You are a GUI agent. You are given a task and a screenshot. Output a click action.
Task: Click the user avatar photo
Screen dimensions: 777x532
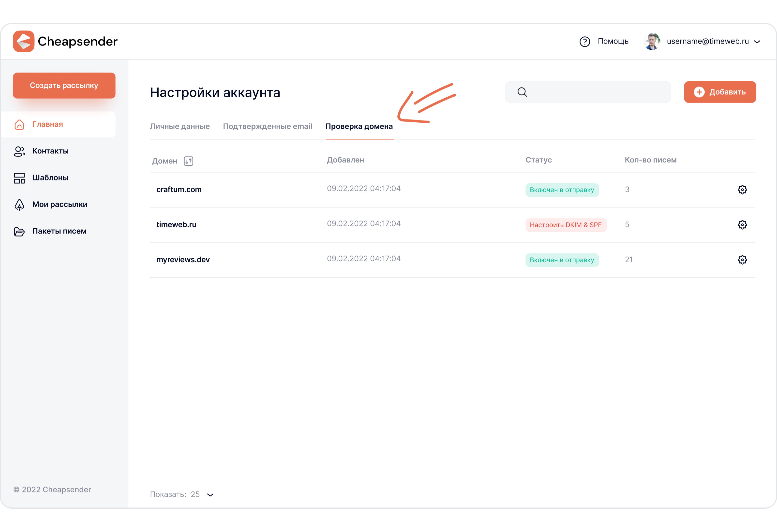pyautogui.click(x=652, y=42)
